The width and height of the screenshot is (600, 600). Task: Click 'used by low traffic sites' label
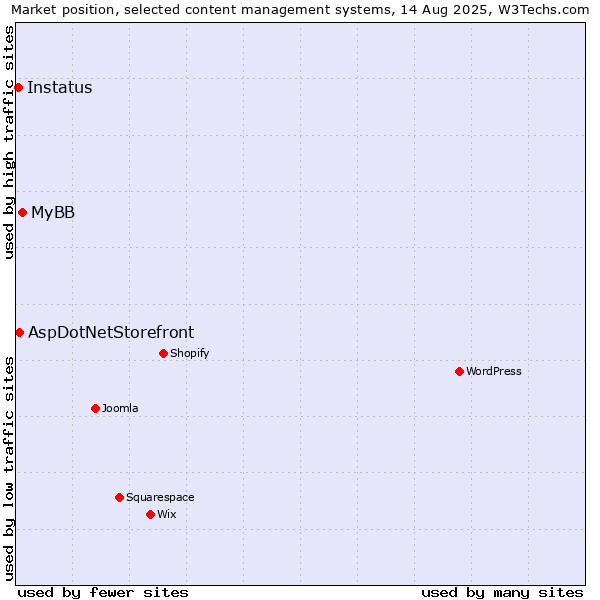coord(8,469)
